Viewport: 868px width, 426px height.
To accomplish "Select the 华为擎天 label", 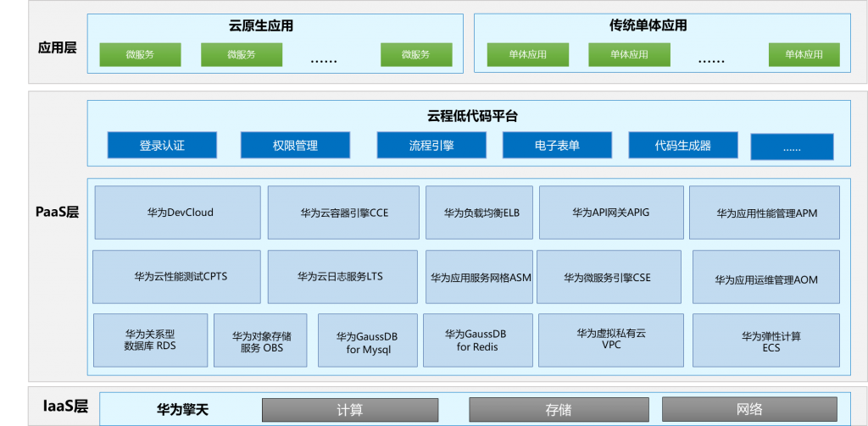I will point(183,411).
